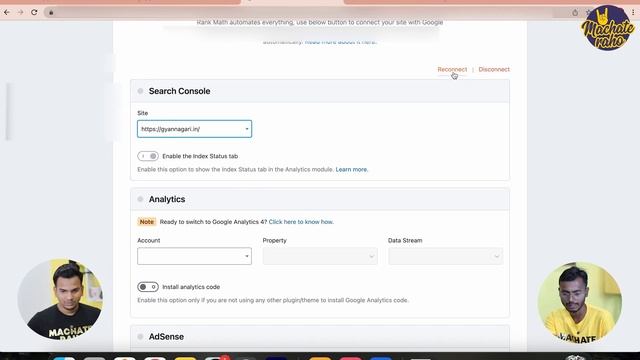Click the padlock site info icon

pos(51,13)
